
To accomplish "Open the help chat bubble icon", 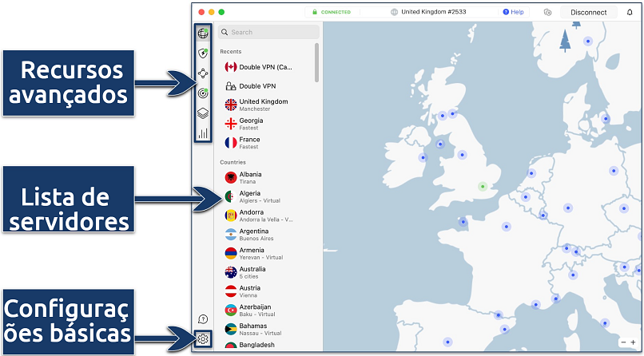I will tap(203, 319).
